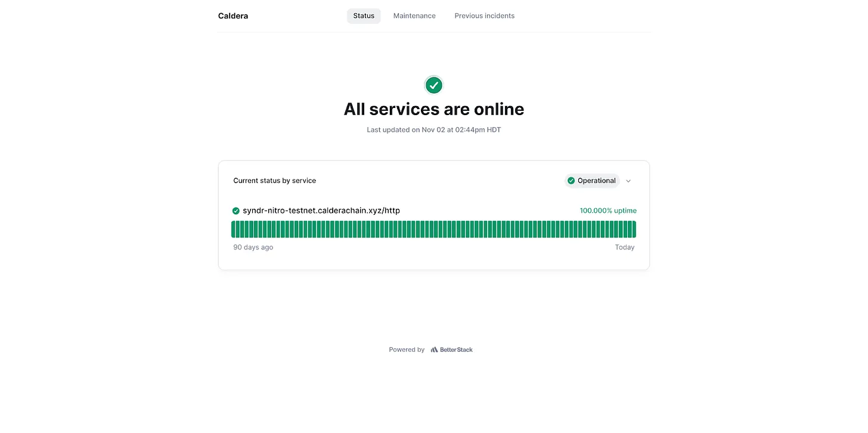Click the green check next to syndr-nitro-testnet service

pos(235,211)
